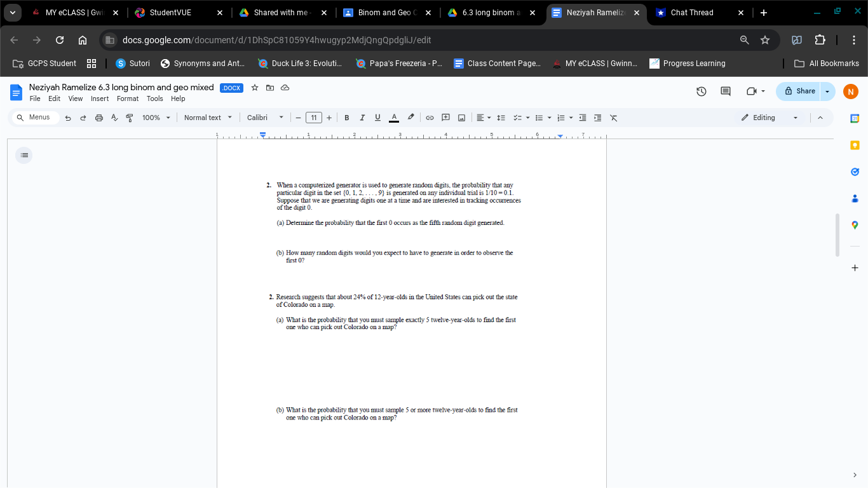The height and width of the screenshot is (488, 868).
Task: Open the zoom level 100% dropdown
Action: point(156,118)
